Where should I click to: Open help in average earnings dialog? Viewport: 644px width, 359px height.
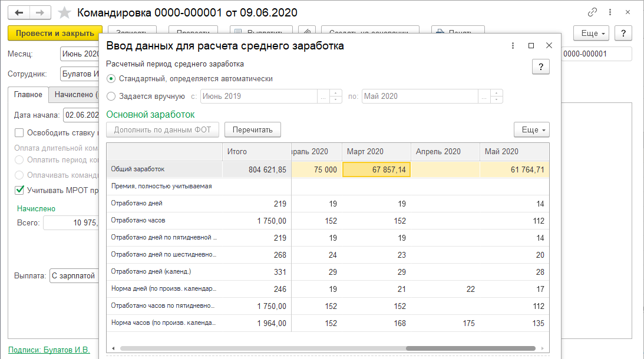(x=540, y=67)
